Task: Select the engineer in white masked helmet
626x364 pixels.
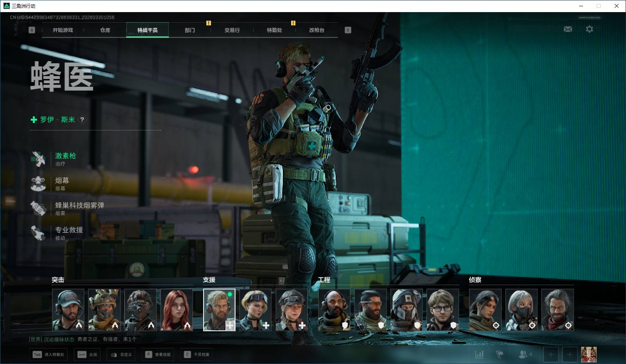Action: (406, 310)
